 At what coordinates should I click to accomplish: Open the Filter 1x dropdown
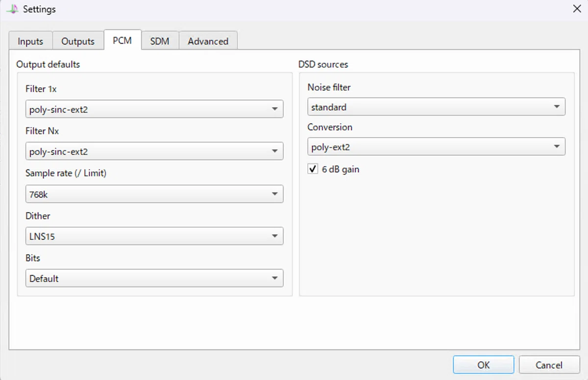(x=154, y=109)
